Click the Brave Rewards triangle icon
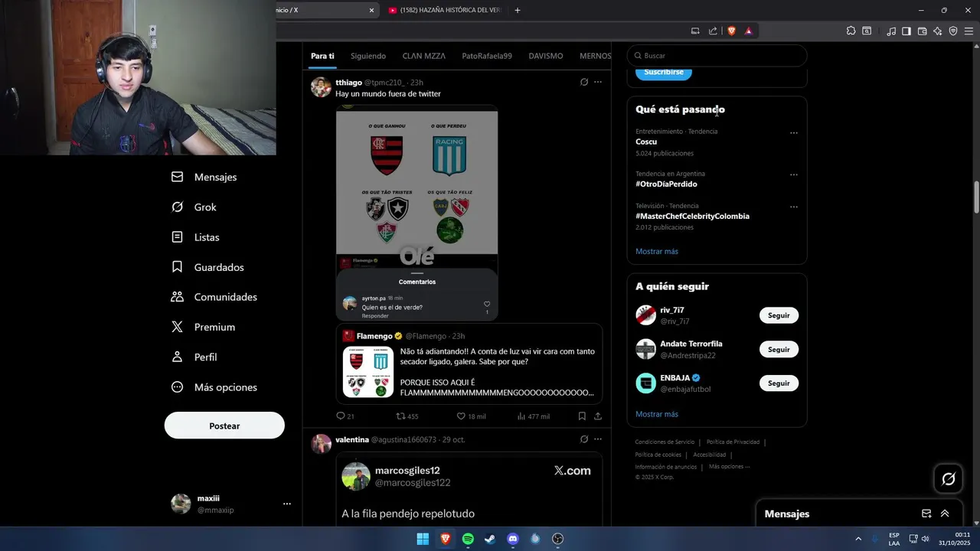The image size is (980, 551). click(749, 31)
